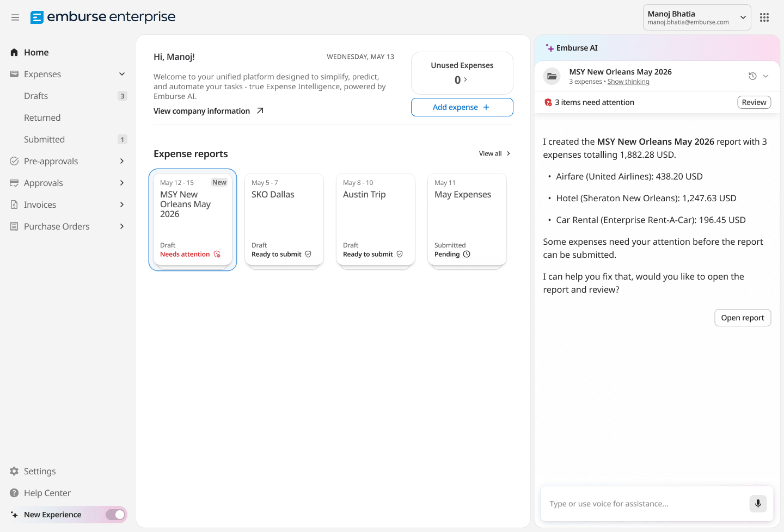Click the Settings gear icon
This screenshot has width=784, height=532.
pyautogui.click(x=14, y=471)
